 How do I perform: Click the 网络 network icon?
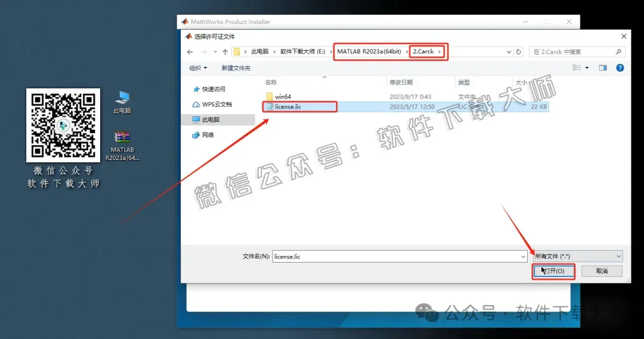[x=196, y=135]
